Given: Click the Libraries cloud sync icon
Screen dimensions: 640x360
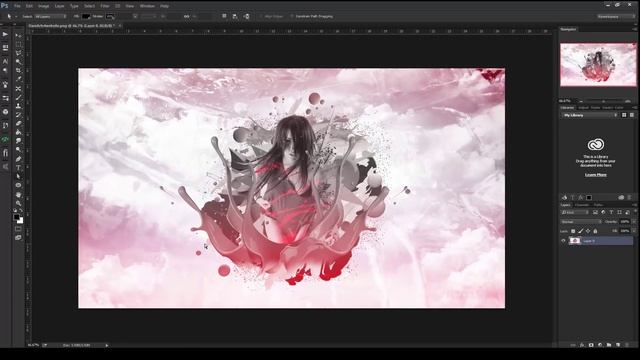Looking at the screenshot, I should pyautogui.click(x=621, y=198).
